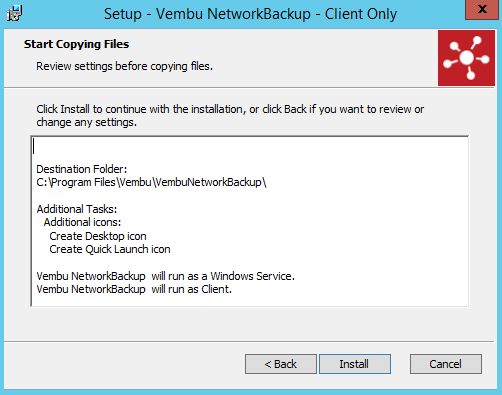Click the window title bar text
This screenshot has width=502, height=395.
(x=250, y=14)
